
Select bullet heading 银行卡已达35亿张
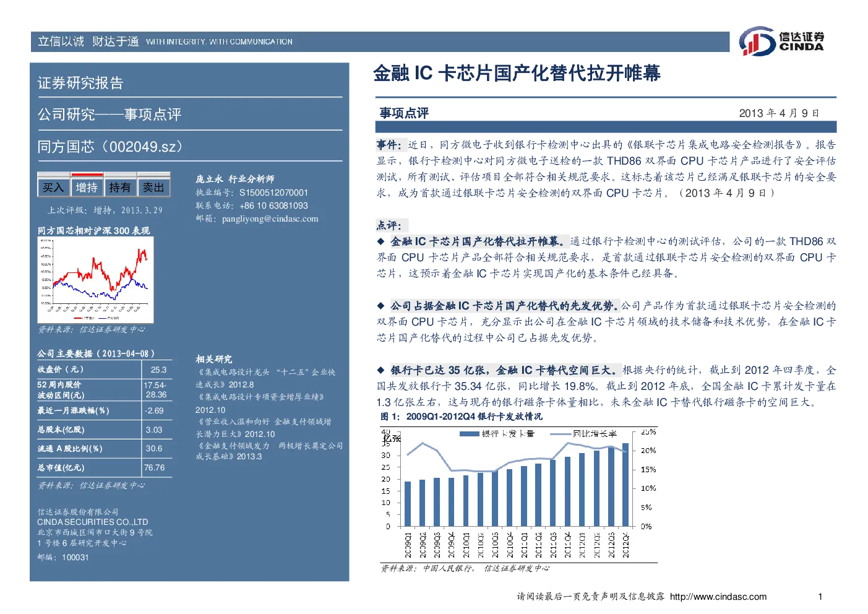440,370
